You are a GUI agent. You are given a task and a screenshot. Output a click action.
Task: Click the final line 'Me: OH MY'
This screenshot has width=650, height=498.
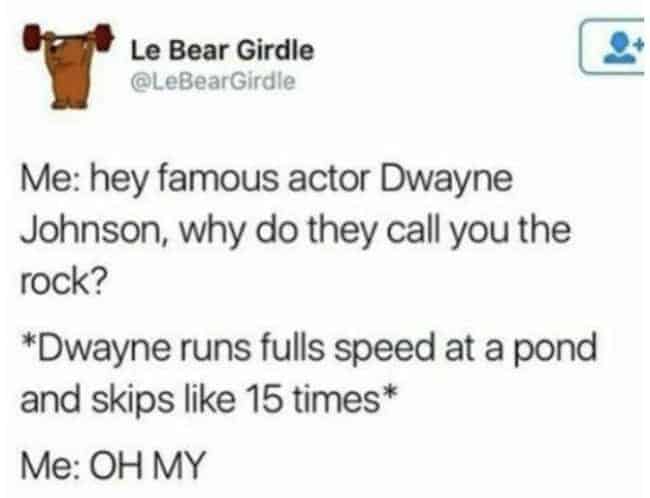click(113, 466)
